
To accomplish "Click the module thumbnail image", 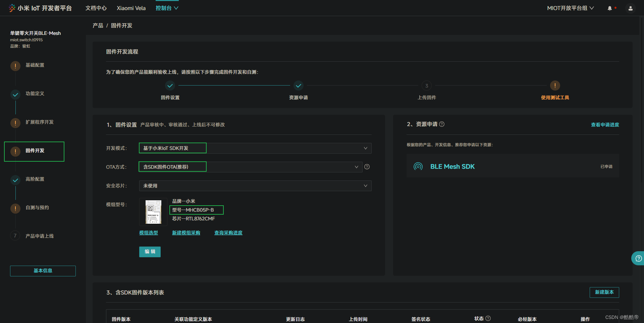I will [x=153, y=212].
